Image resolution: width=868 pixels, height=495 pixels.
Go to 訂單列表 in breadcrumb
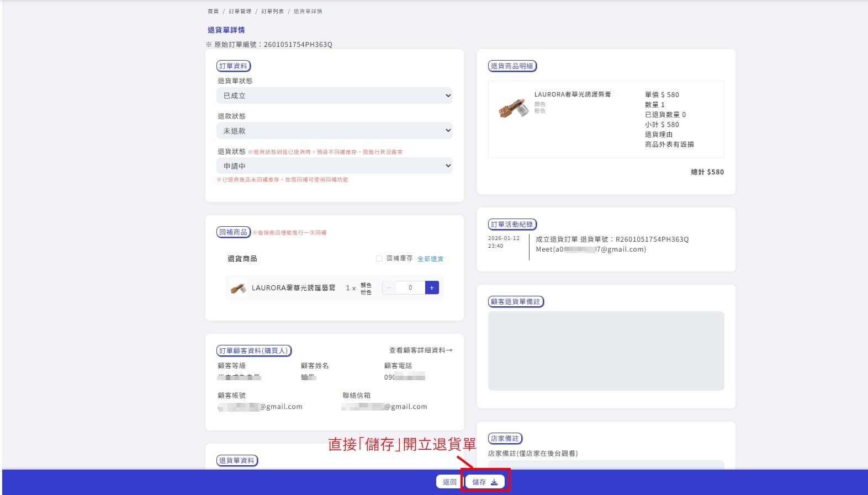pyautogui.click(x=272, y=11)
